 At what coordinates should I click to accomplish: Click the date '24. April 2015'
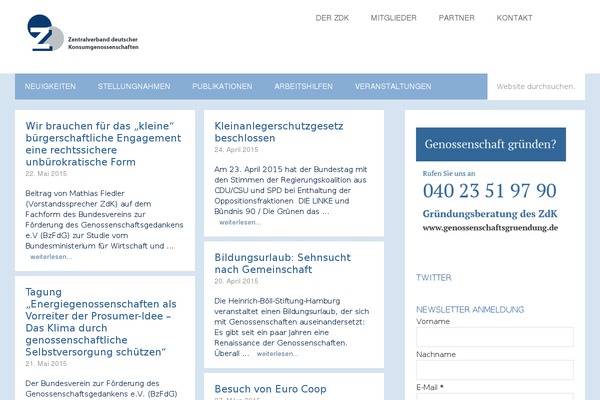click(x=236, y=150)
